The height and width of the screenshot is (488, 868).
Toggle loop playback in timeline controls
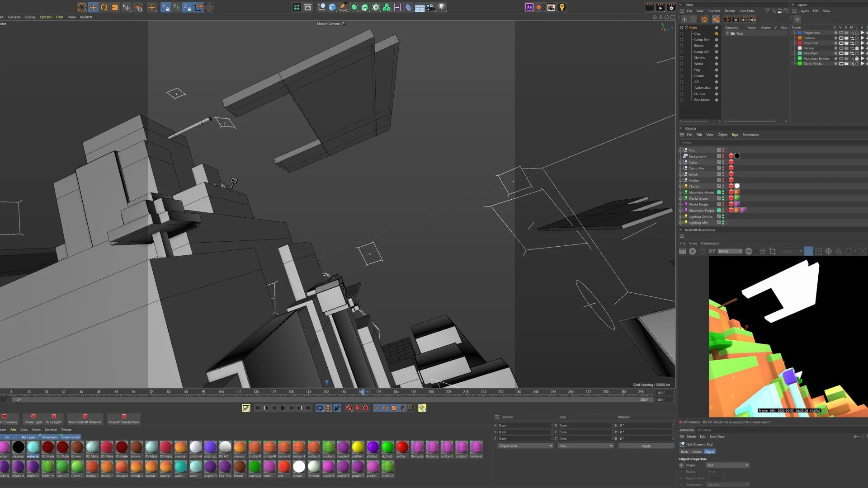point(320,408)
